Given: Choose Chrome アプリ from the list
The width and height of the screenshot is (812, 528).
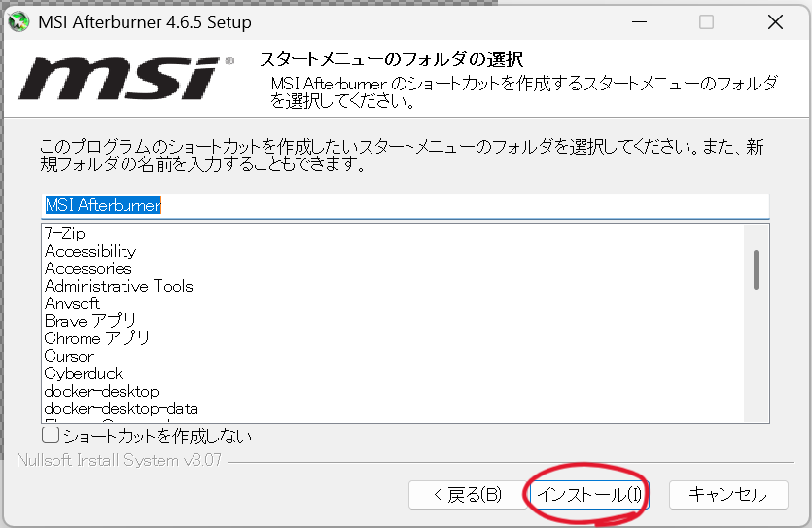Looking at the screenshot, I should point(97,338).
